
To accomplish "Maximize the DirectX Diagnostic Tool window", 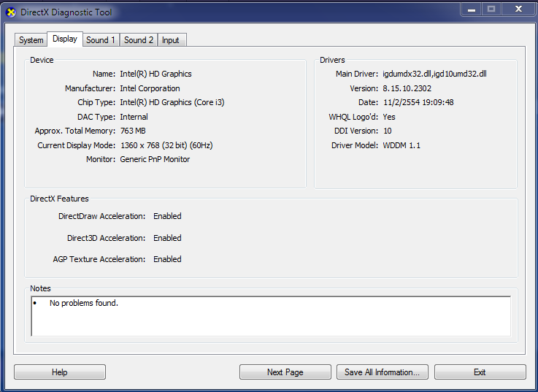I will [491, 9].
